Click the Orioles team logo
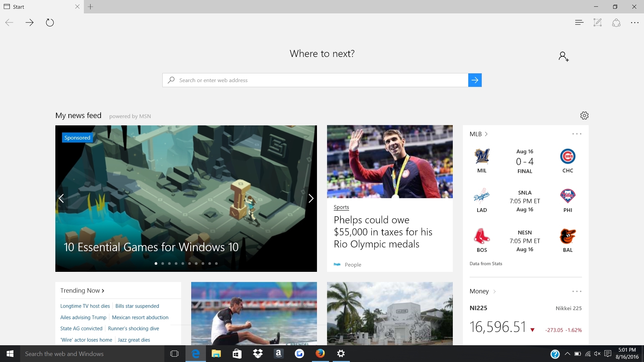 (568, 236)
